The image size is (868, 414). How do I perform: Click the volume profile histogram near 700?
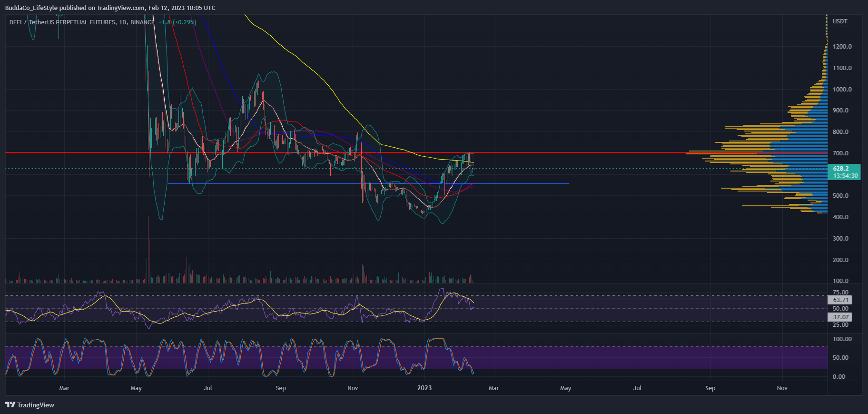coord(757,153)
